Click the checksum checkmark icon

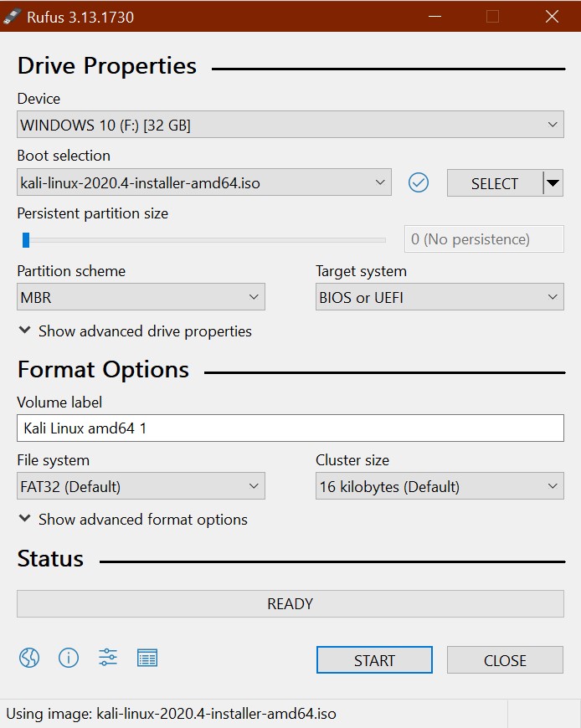[419, 182]
